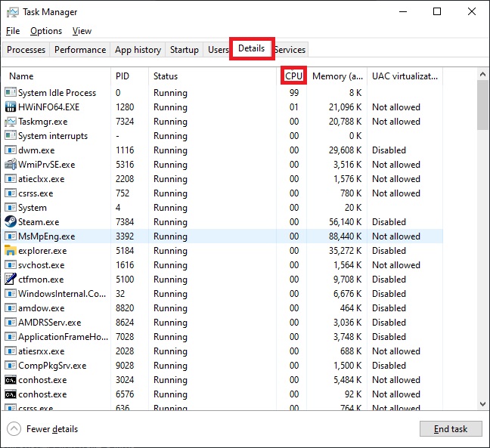This screenshot has height=448, width=490.
Task: Switch to the Performance tab
Action: pos(80,50)
